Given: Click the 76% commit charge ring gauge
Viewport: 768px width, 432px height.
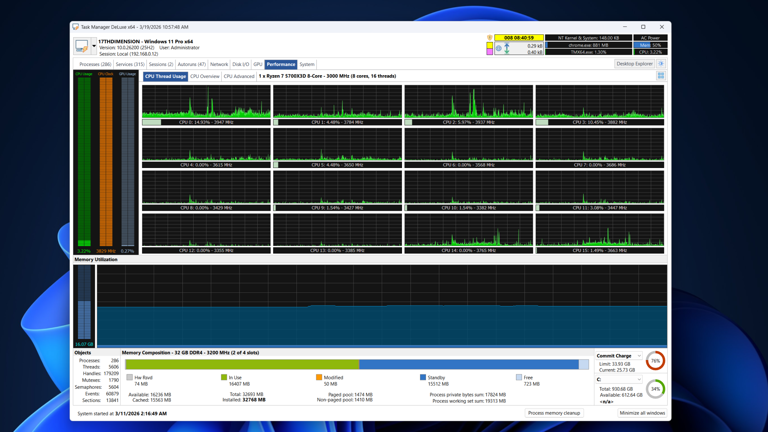Looking at the screenshot, I should tap(655, 361).
